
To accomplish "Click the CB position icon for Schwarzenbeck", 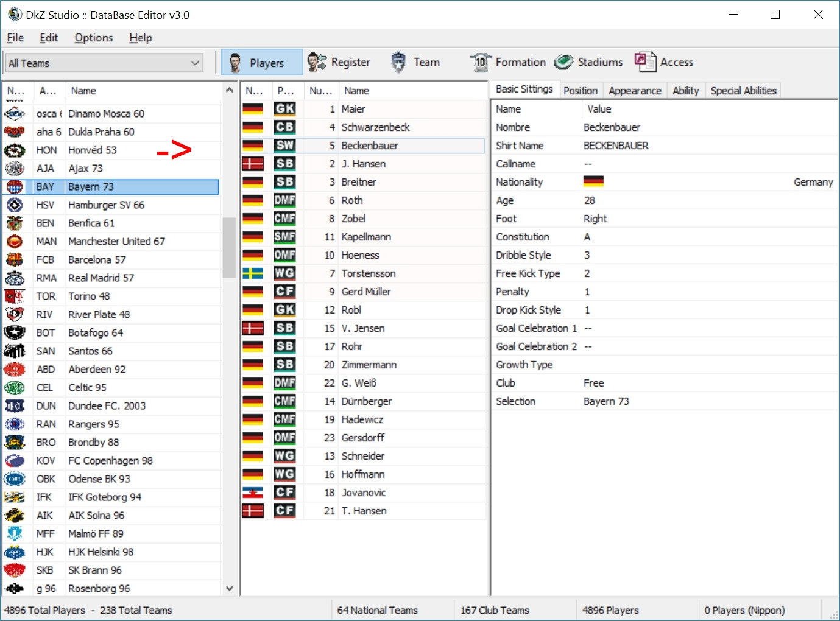I will click(x=284, y=127).
